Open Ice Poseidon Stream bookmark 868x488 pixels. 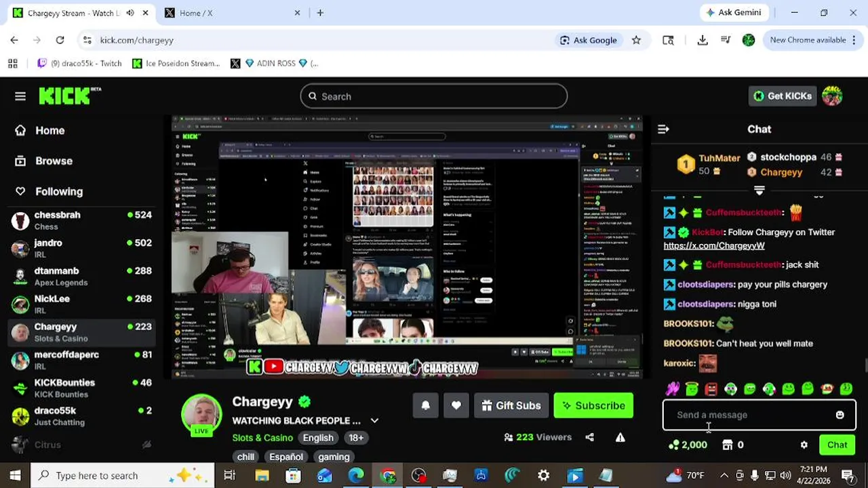point(176,63)
